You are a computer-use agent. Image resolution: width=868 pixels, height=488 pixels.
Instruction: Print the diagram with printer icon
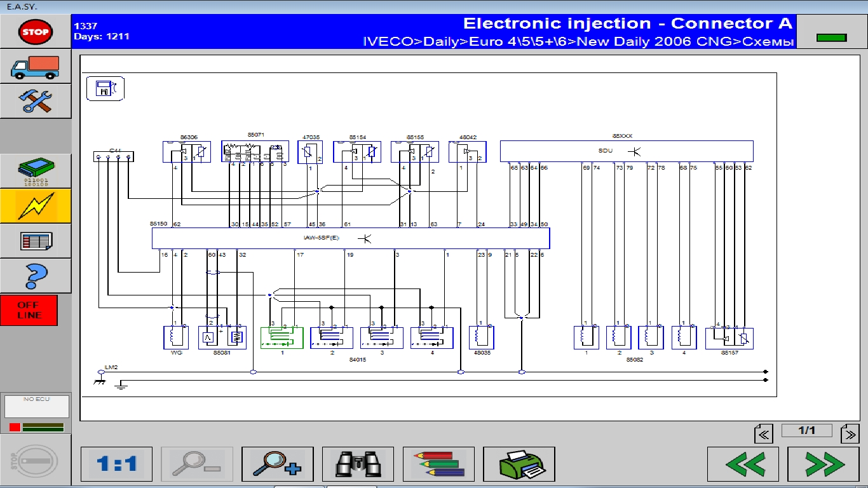519,464
